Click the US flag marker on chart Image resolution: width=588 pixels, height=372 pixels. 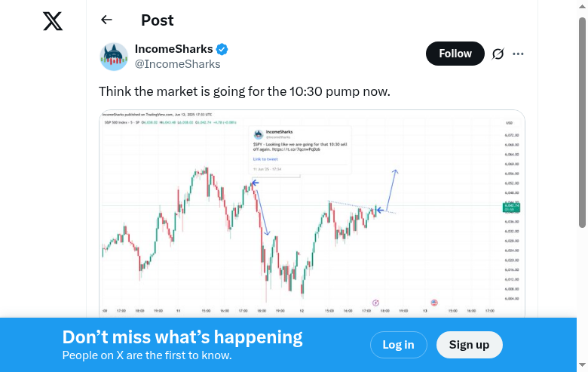click(434, 303)
